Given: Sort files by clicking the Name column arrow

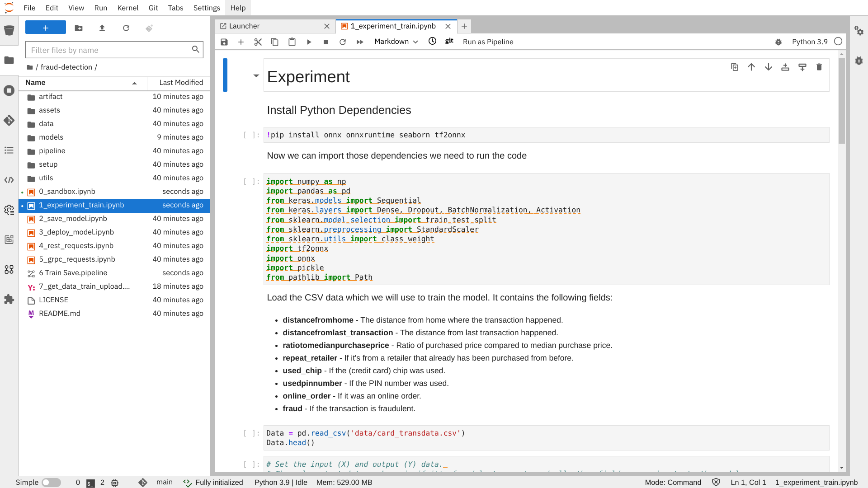Looking at the screenshot, I should click(134, 83).
